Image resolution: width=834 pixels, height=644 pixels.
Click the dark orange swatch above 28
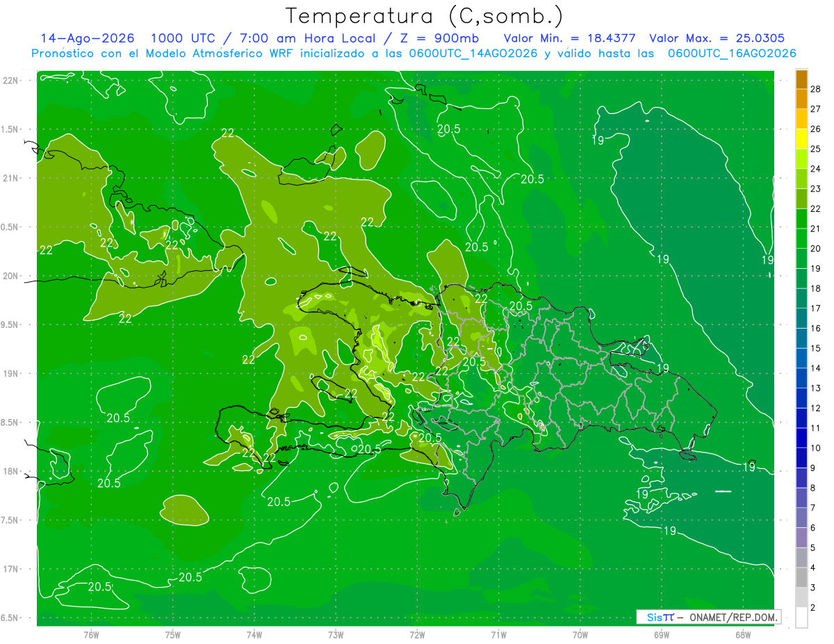(801, 79)
